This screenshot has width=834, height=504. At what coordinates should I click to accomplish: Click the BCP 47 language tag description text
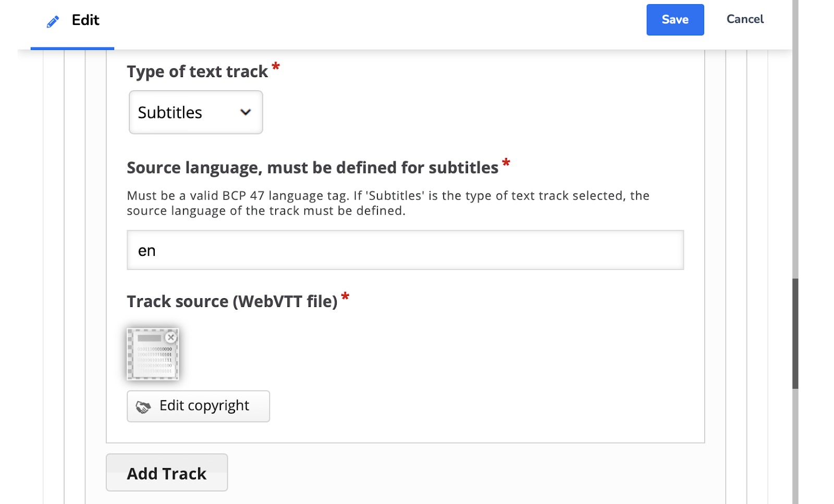pyautogui.click(x=388, y=203)
